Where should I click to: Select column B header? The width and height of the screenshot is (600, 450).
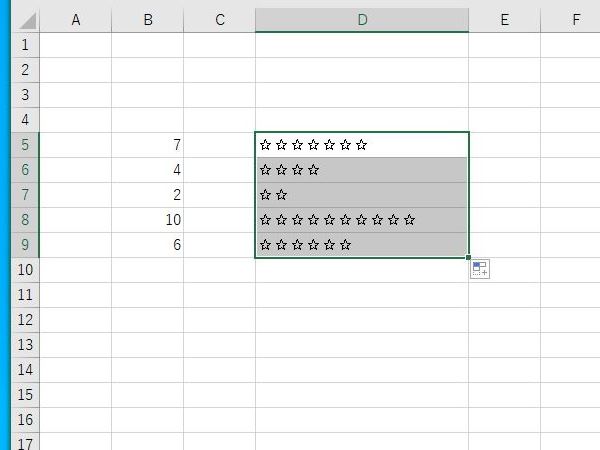pos(147,20)
